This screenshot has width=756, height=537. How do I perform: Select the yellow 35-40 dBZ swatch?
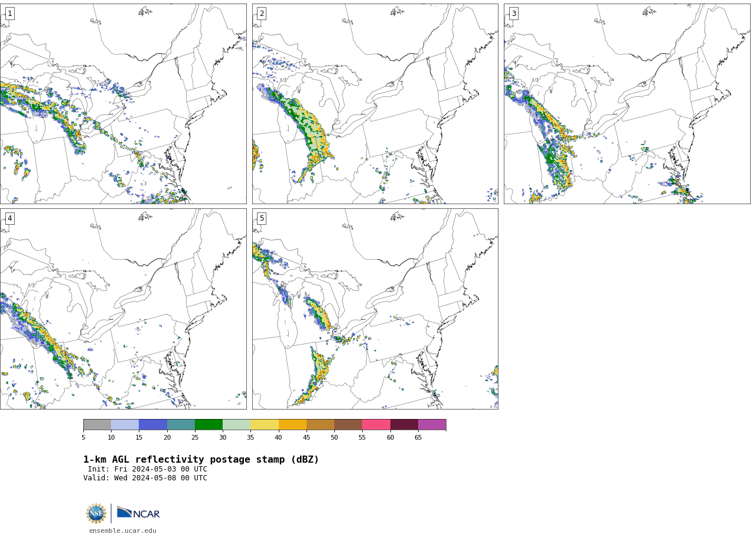click(x=265, y=425)
